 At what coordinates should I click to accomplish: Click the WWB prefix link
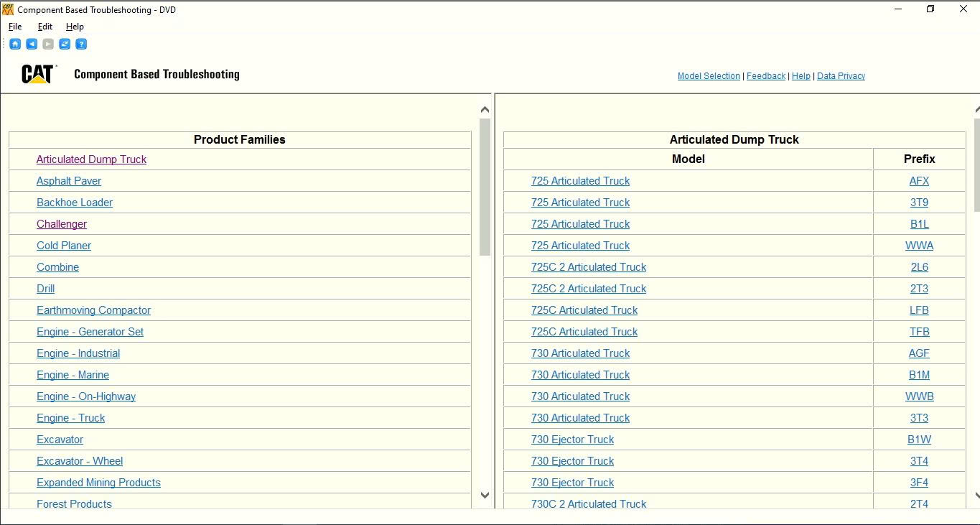(x=919, y=396)
